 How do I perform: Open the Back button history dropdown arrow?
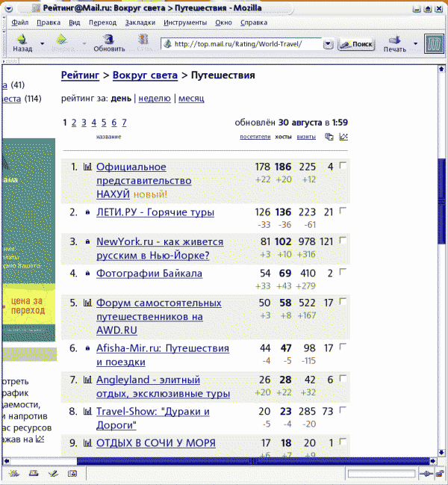coord(43,43)
